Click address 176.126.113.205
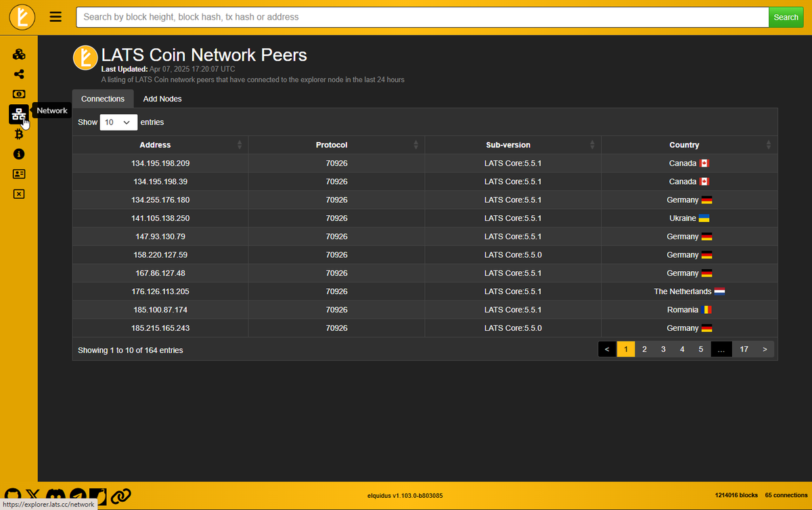Image resolution: width=812 pixels, height=510 pixels. click(160, 291)
